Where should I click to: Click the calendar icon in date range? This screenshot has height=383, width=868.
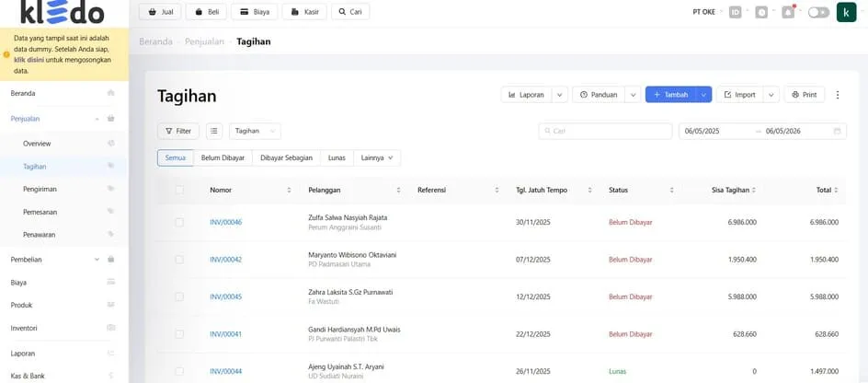[837, 132]
